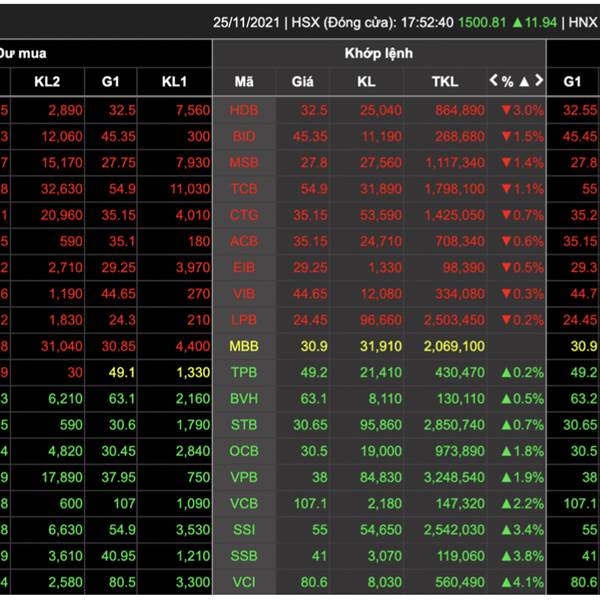Image resolution: width=600 pixels, height=600 pixels.
Task: Open stock ticker SSB
Action: (x=244, y=556)
